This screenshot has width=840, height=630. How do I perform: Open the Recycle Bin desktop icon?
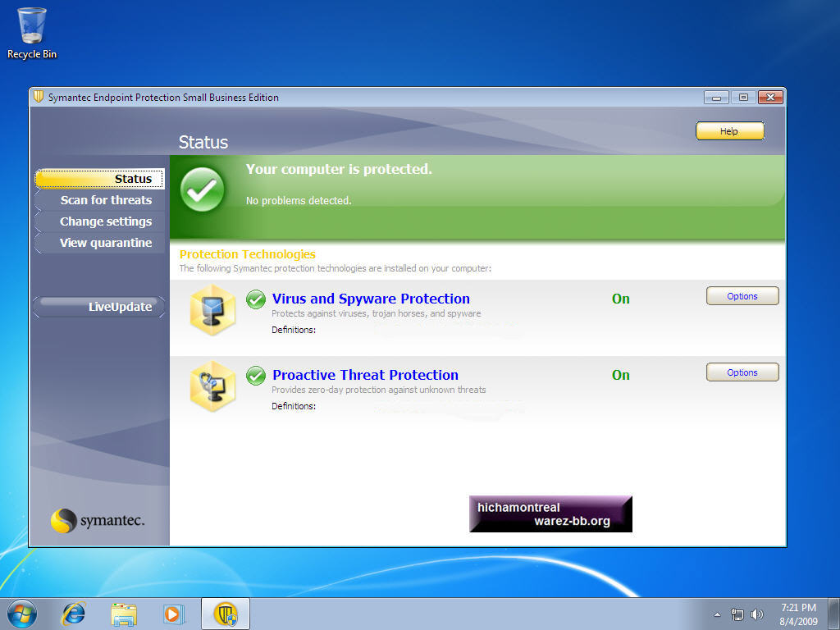point(32,33)
